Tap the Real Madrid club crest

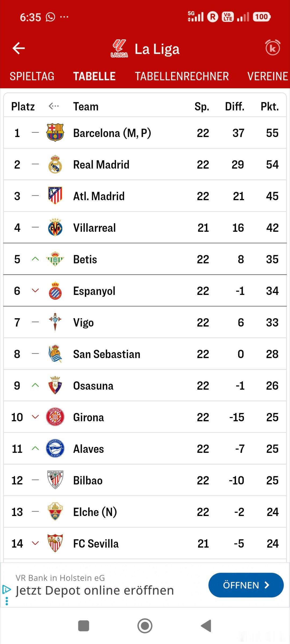55,164
